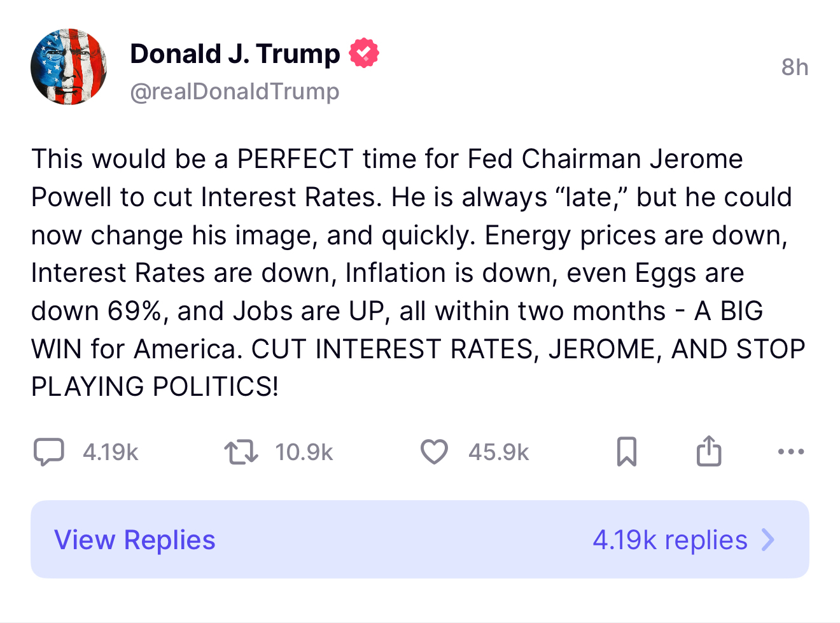840x623 pixels.
Task: Click the Donald J. Trump display name
Action: pos(235,53)
